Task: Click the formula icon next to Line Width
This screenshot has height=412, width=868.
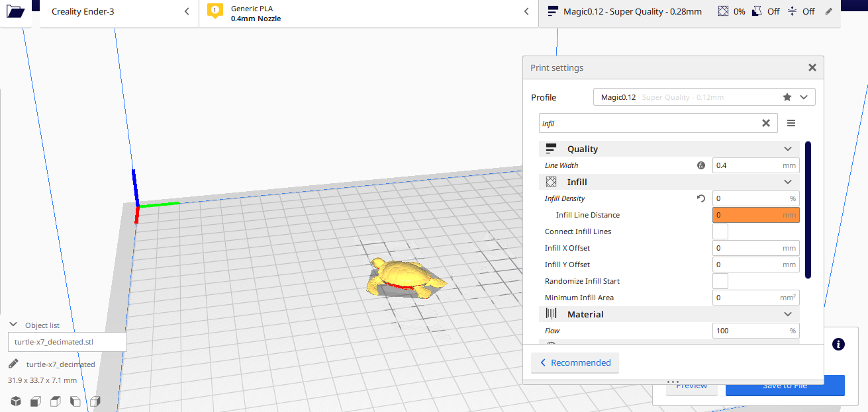Action: (x=700, y=165)
